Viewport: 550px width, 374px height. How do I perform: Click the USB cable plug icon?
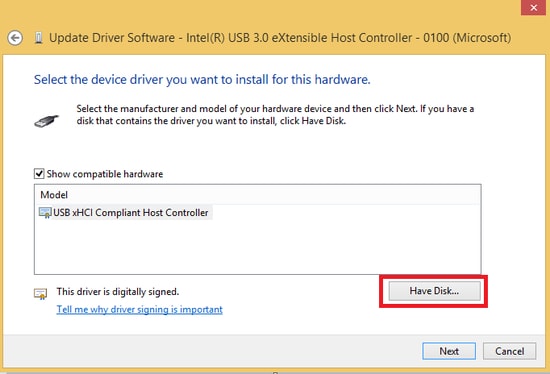[46, 121]
